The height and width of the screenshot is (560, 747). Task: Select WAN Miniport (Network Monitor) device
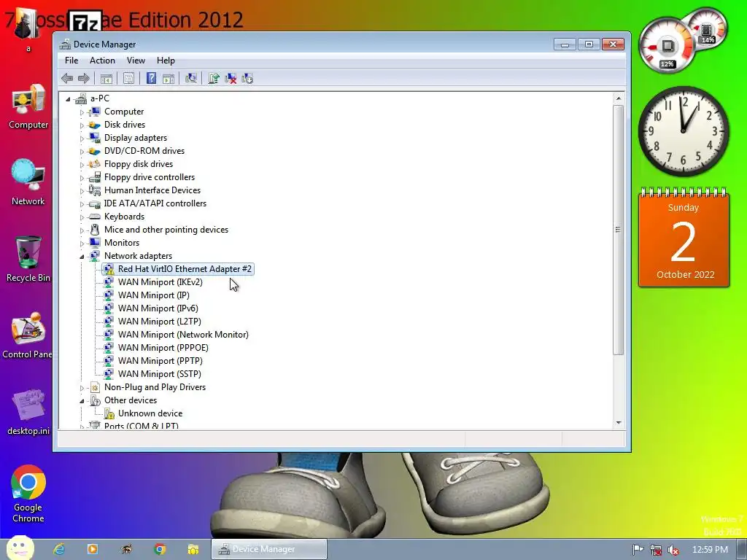183,334
